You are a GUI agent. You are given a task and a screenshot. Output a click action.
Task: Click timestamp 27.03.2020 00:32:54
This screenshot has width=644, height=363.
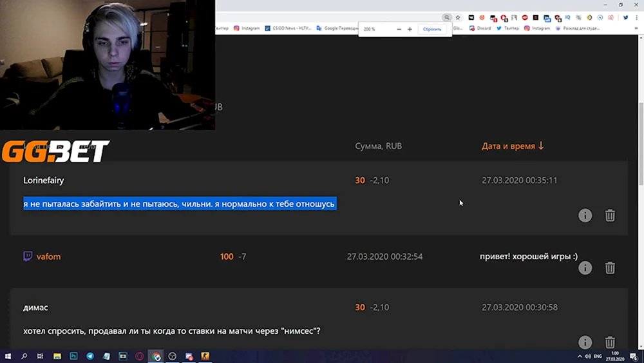tap(384, 257)
